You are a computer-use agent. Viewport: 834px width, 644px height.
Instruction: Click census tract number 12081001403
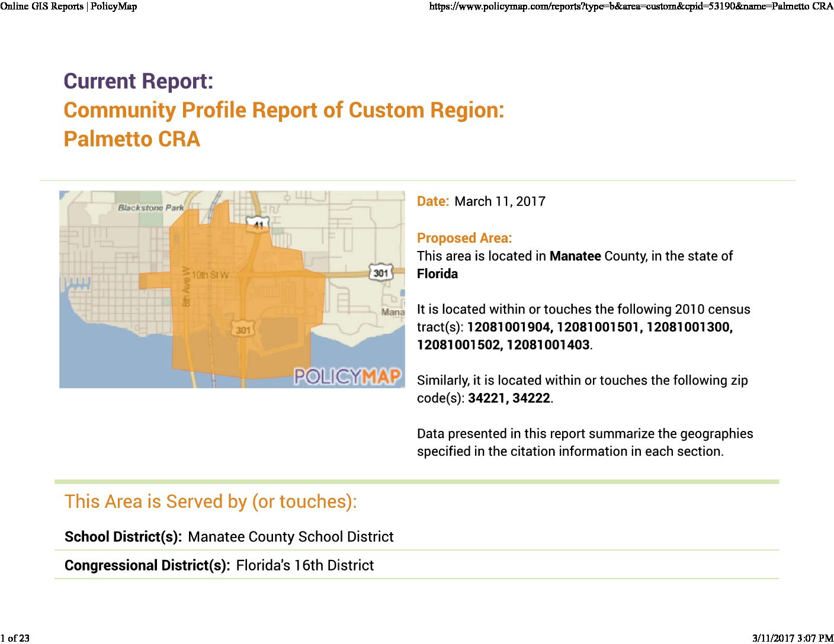[548, 344]
